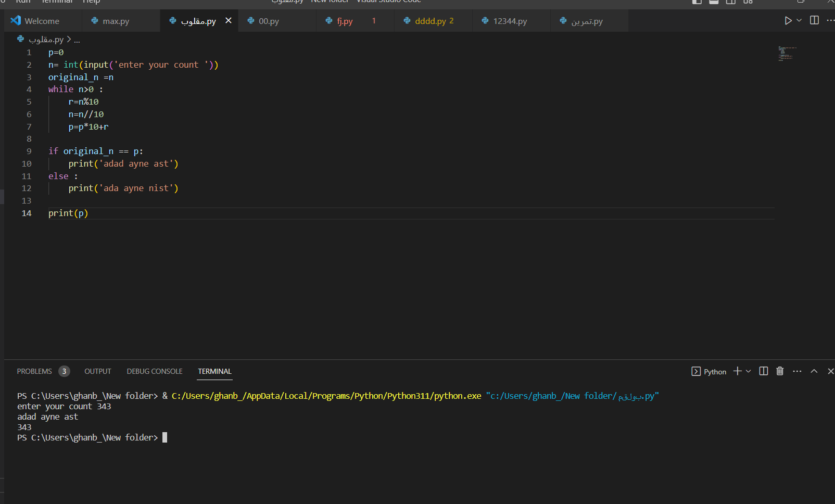835x504 pixels.
Task: Click line number 4 in the gutter
Action: click(29, 90)
